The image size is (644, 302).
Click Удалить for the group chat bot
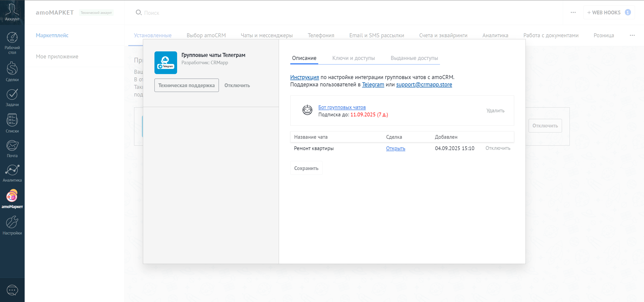coord(495,111)
